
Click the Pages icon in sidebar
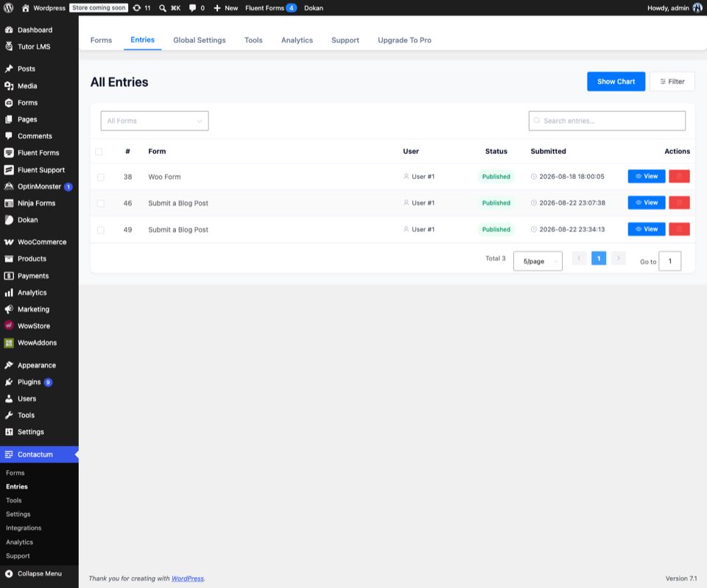click(9, 119)
